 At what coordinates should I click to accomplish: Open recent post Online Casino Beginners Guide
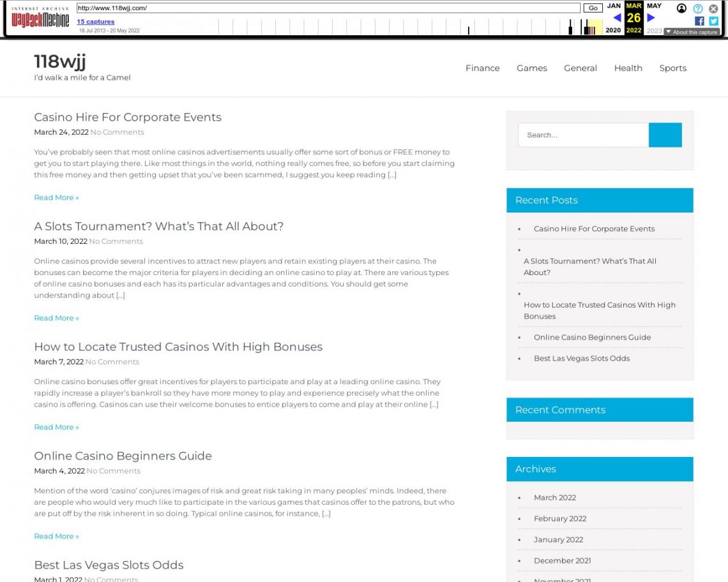[593, 338]
